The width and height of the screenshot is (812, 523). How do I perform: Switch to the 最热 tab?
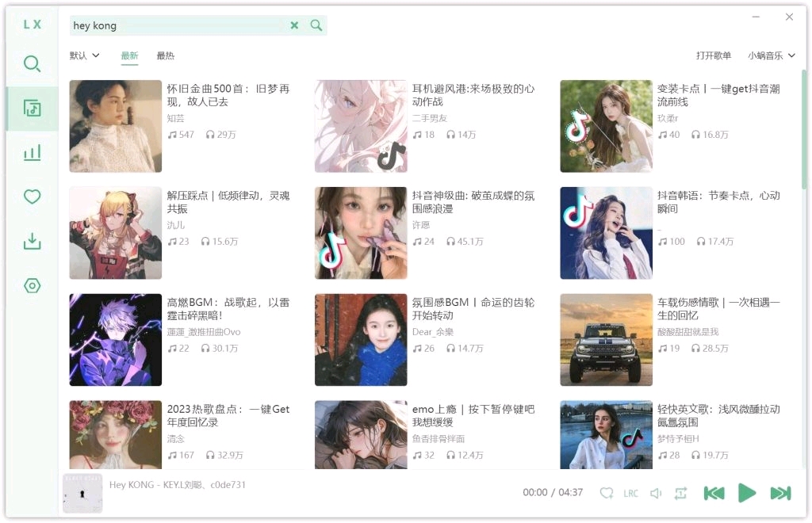coord(165,55)
